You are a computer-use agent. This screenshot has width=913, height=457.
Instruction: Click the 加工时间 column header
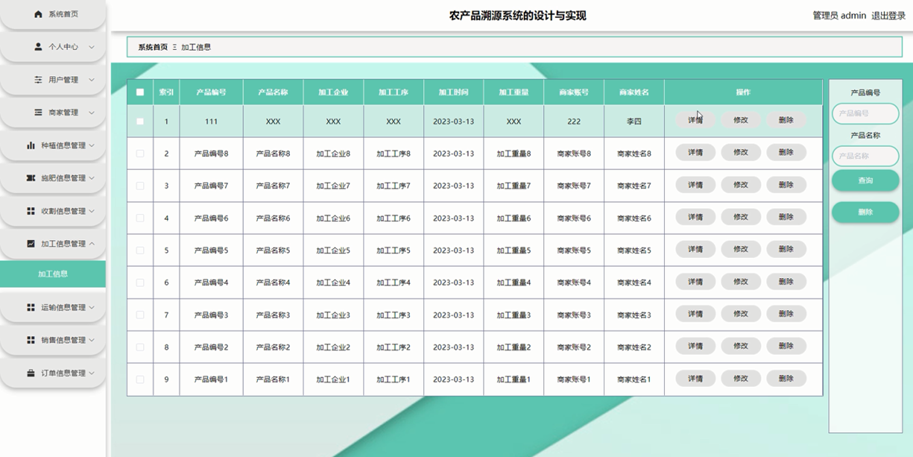(x=454, y=92)
